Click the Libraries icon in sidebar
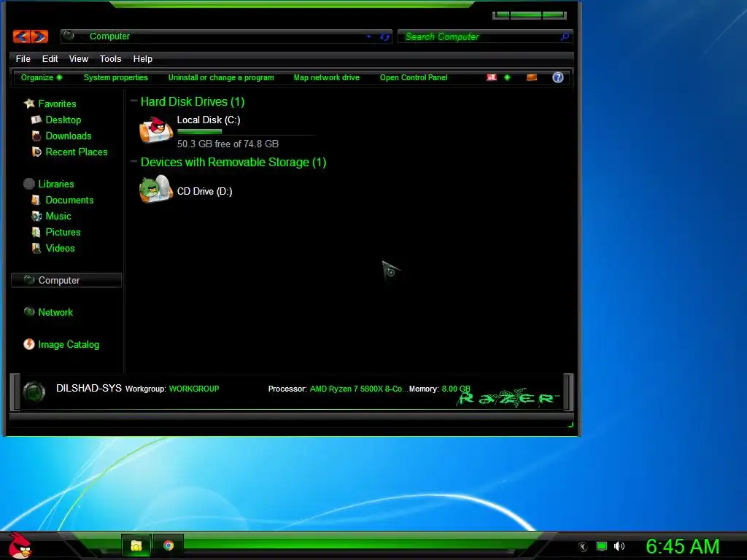Viewport: 747px width, 560px height. point(29,184)
